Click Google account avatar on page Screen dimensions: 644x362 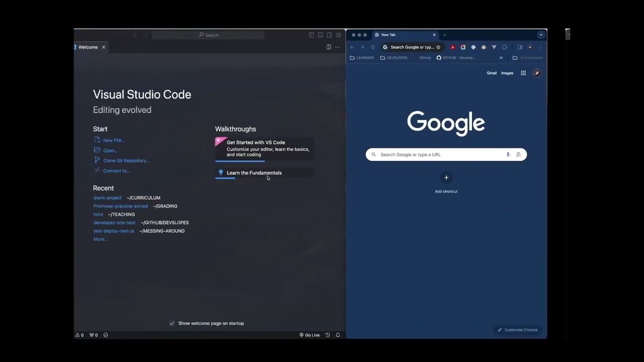537,73
